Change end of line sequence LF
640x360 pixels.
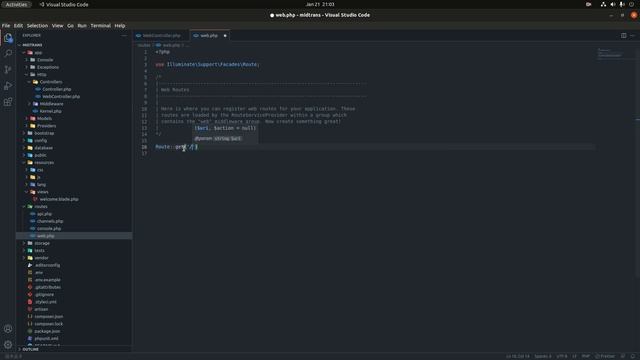pos(574,356)
